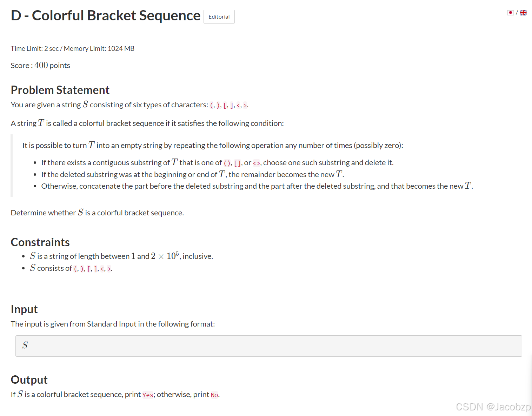
Task: Click the 'Input' heading above the format box
Action: [24, 309]
